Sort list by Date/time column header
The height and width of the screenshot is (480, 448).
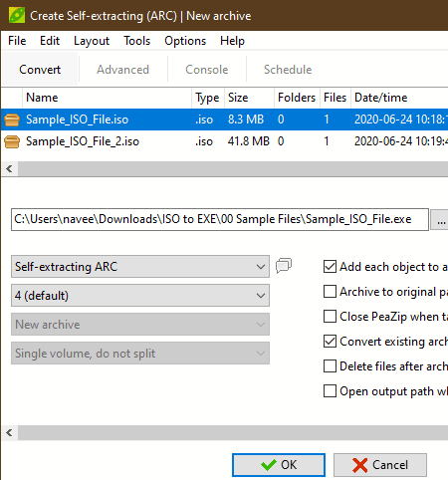(399, 98)
